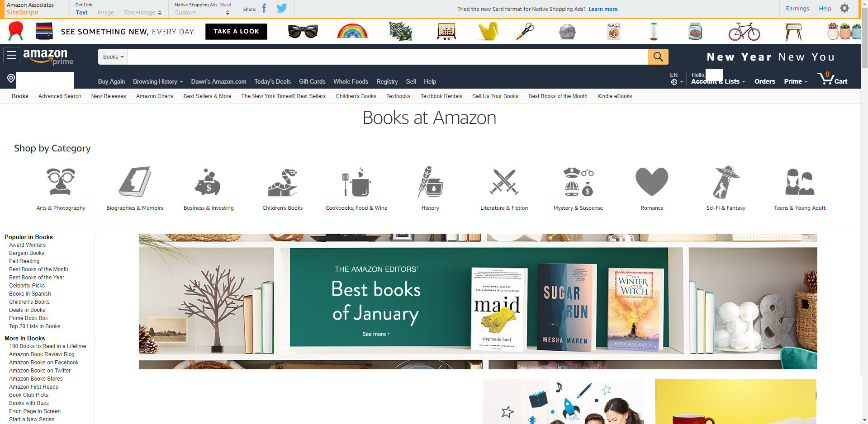Open the hamburger menu next to Amazon logo
This screenshot has height=424, width=868.
pos(12,56)
